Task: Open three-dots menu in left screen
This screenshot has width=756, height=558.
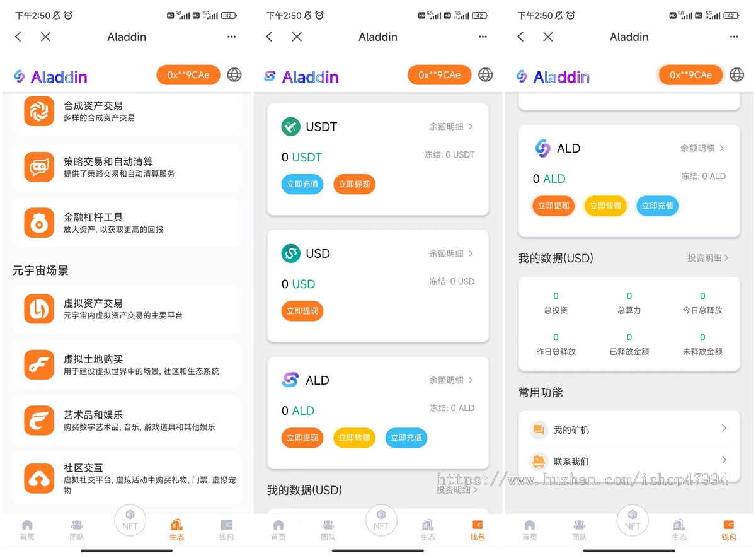Action: (232, 37)
